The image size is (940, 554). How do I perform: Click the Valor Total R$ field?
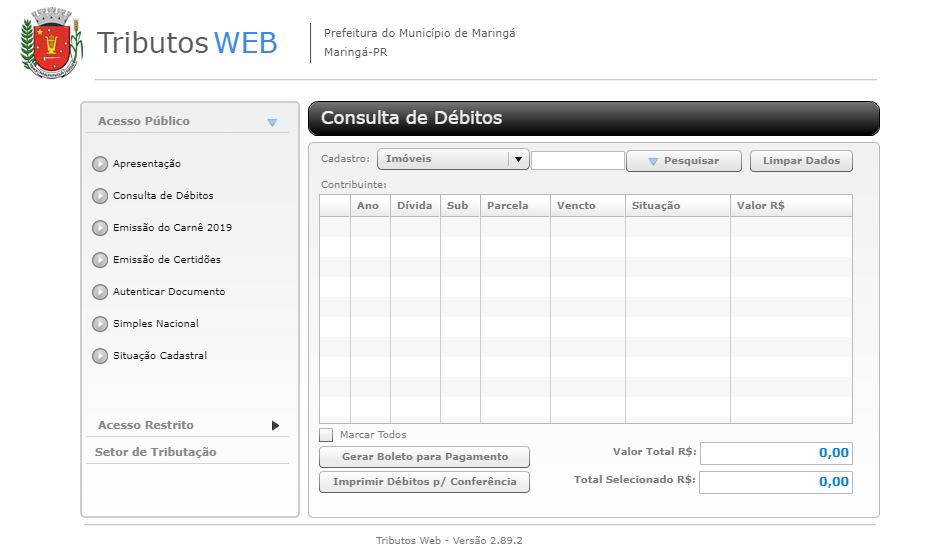tap(776, 453)
